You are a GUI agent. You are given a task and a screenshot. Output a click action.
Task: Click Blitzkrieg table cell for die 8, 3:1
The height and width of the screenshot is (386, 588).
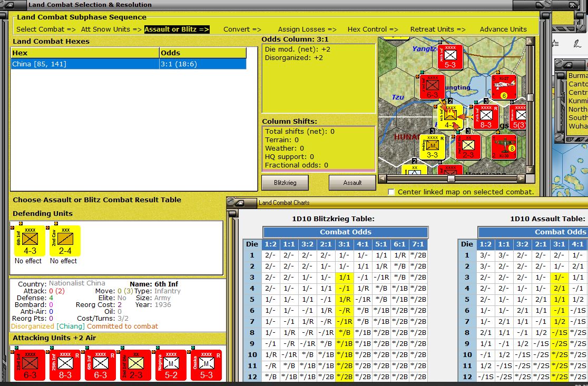click(344, 332)
